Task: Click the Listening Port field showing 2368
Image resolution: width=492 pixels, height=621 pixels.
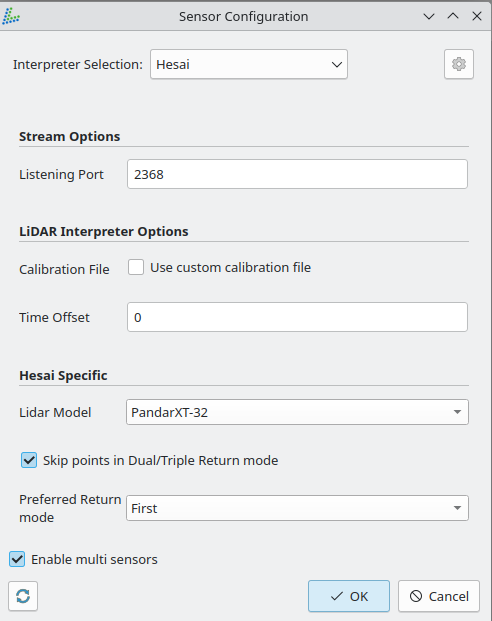Action: tap(297, 174)
